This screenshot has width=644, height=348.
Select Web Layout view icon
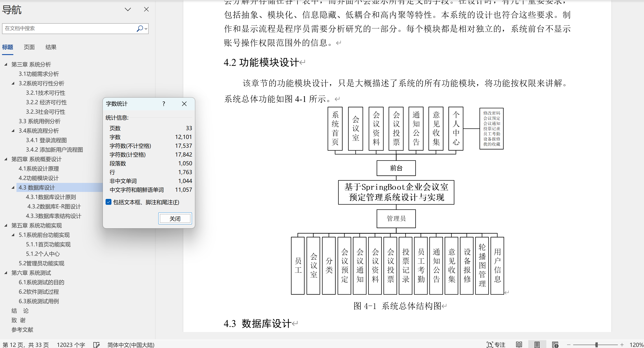[x=555, y=344]
